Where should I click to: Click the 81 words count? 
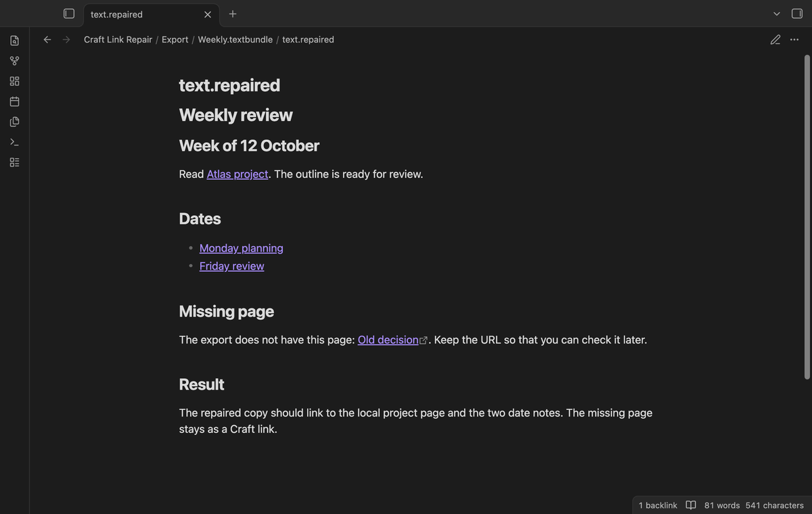click(722, 505)
